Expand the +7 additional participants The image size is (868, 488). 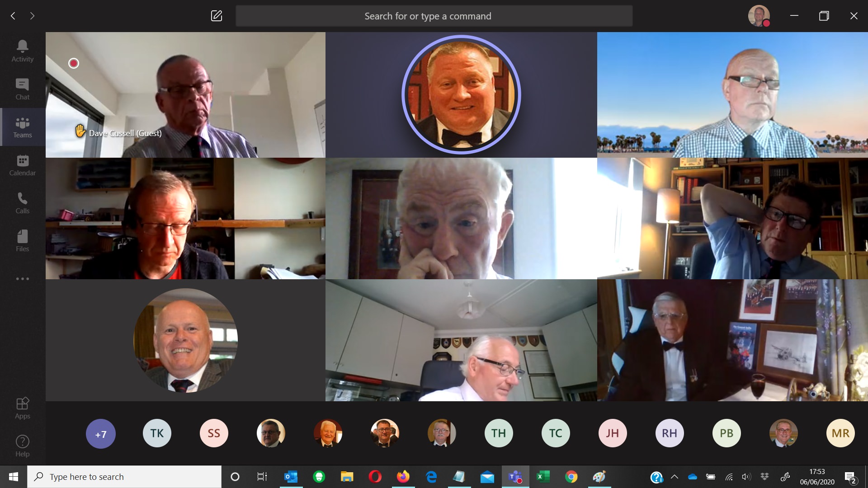click(x=100, y=434)
